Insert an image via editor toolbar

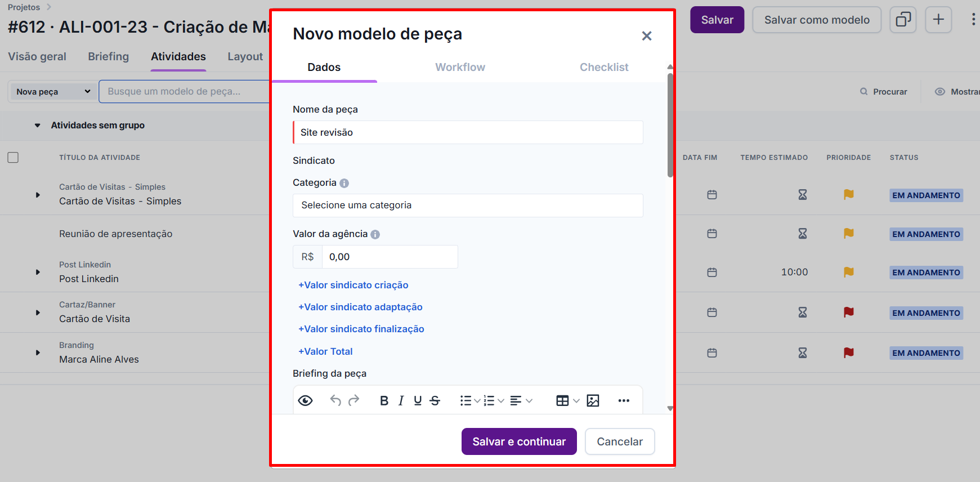(593, 400)
